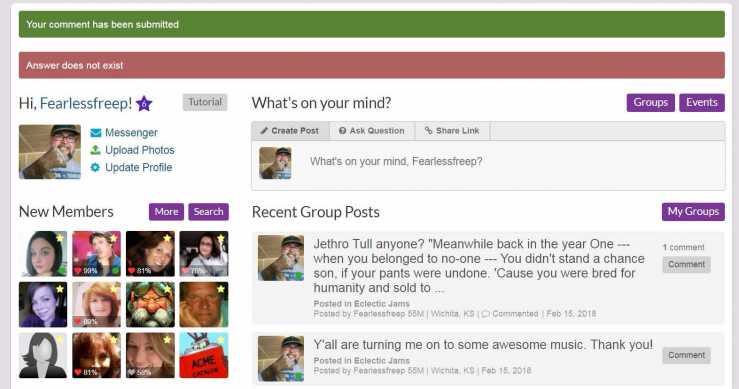The height and width of the screenshot is (389, 739).
Task: Click your profile photo in the sidebar
Action: coord(49,152)
